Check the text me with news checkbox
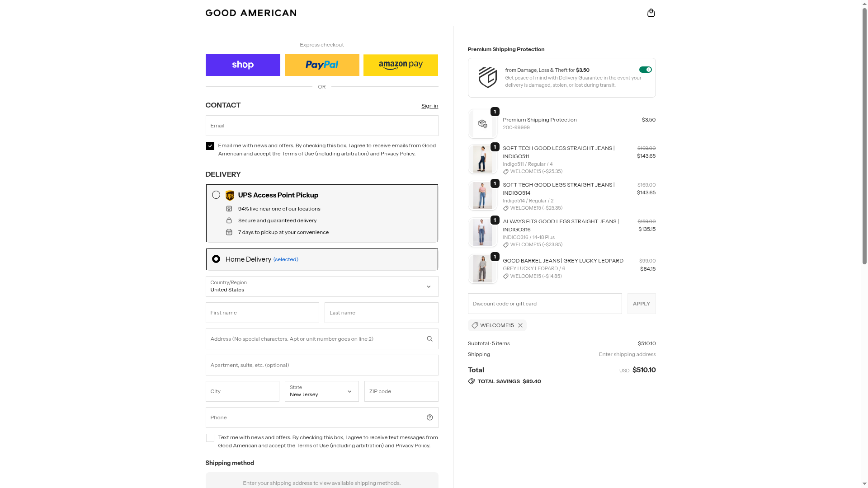This screenshot has width=868, height=488. tap(210, 438)
